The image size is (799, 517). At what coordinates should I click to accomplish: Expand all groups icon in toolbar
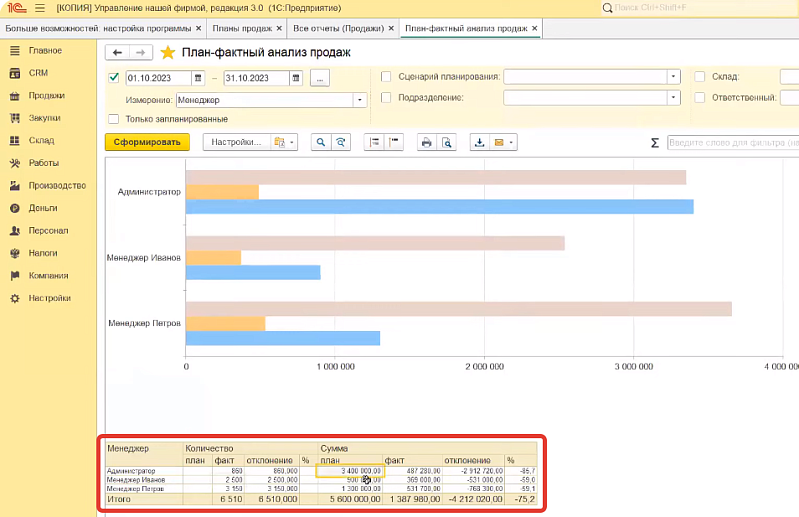click(x=374, y=142)
